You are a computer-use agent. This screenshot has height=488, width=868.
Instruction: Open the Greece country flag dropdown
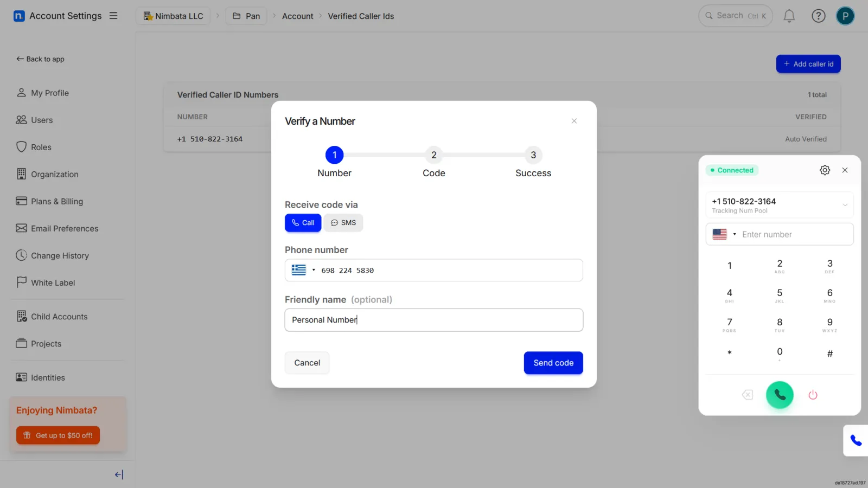click(303, 270)
